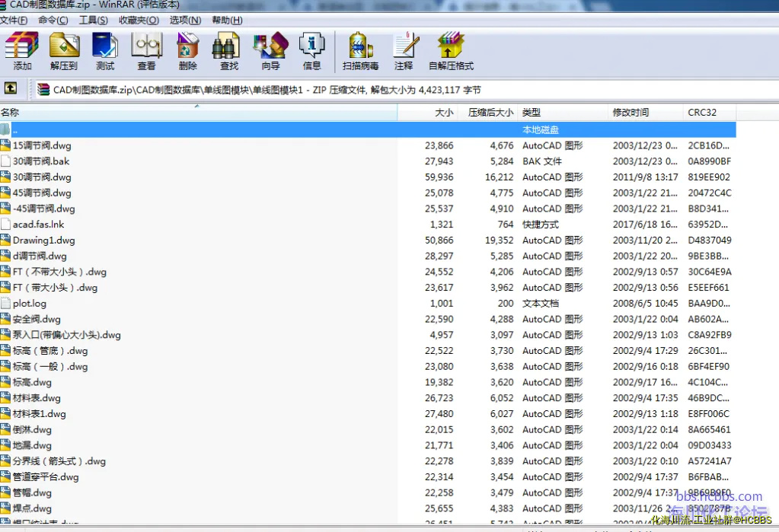
Task: Select file 45调节阀.dwg name
Action: coord(42,193)
